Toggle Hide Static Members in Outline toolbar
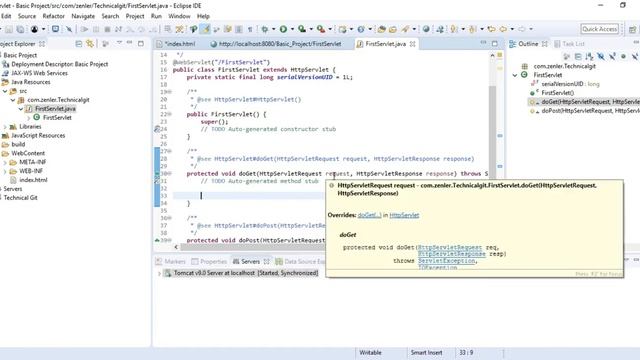The image size is (640, 360). tap(612, 57)
